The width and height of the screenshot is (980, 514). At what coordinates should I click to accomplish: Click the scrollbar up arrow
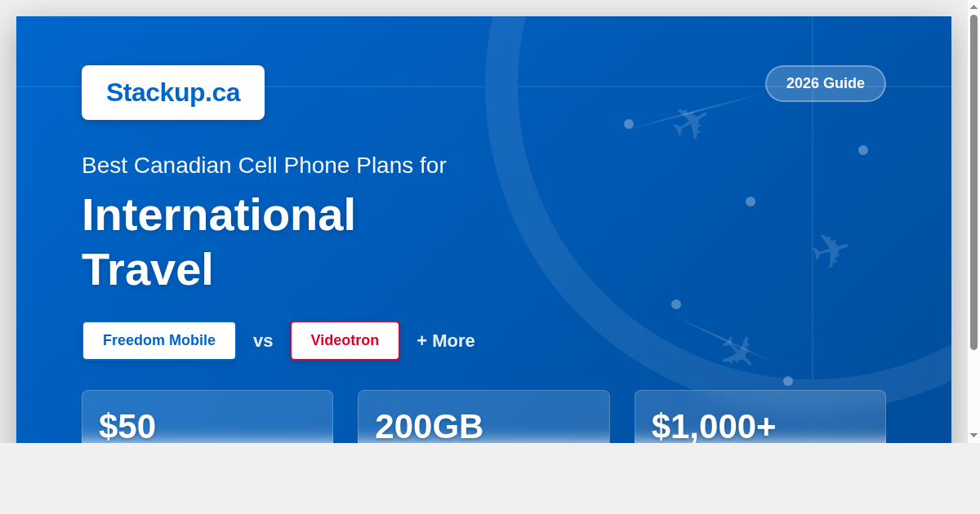click(973, 7)
